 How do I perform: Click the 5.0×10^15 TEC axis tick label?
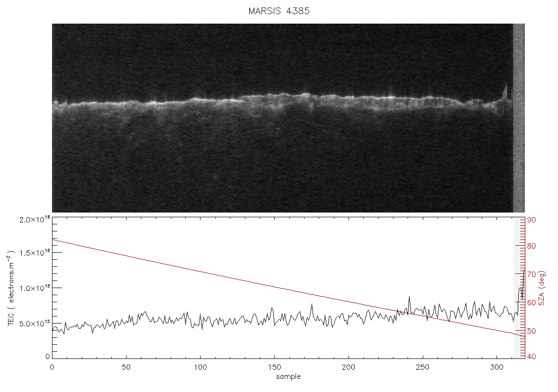[x=35, y=324]
